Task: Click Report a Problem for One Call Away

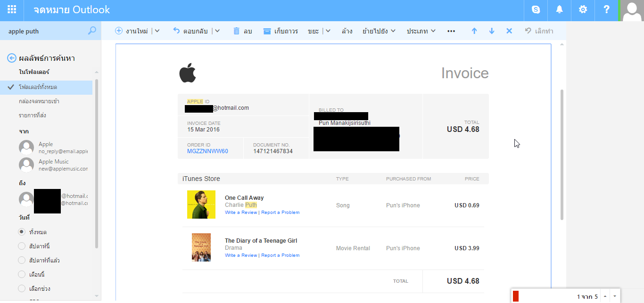Action: click(x=281, y=213)
